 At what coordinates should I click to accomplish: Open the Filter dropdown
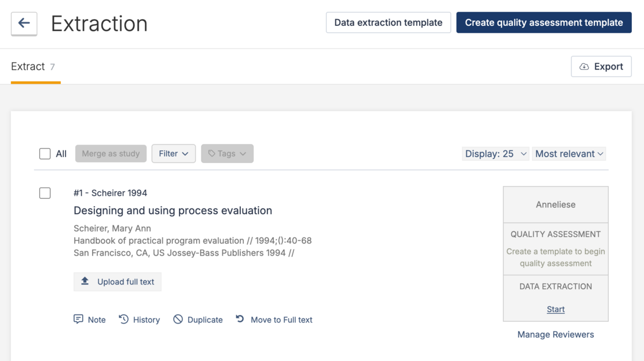pos(173,153)
